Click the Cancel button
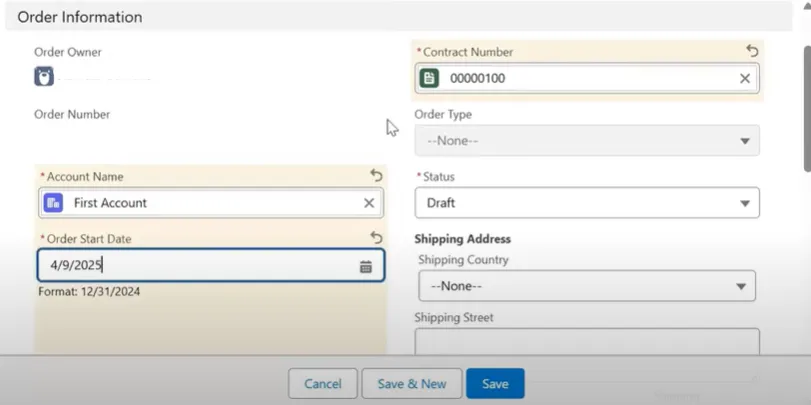 tap(322, 384)
